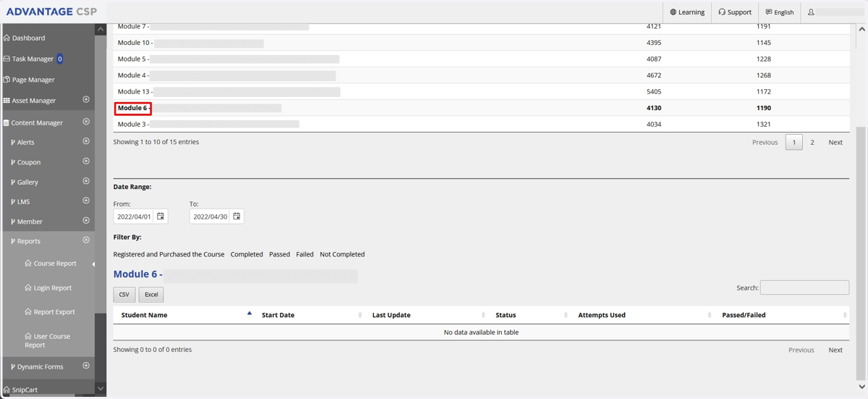The height and width of the screenshot is (399, 868).
Task: Open the user account menu
Action: [x=835, y=12]
